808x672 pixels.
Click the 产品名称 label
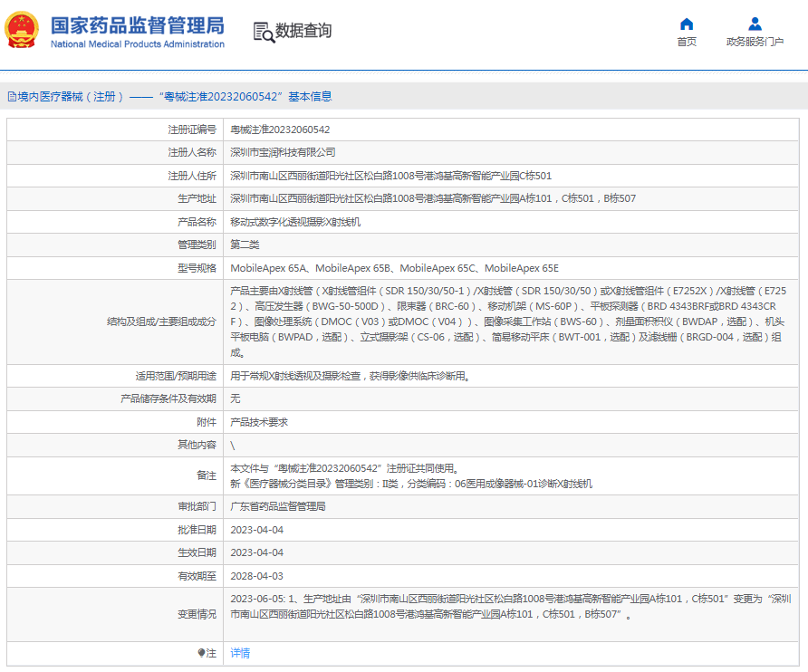tap(197, 222)
